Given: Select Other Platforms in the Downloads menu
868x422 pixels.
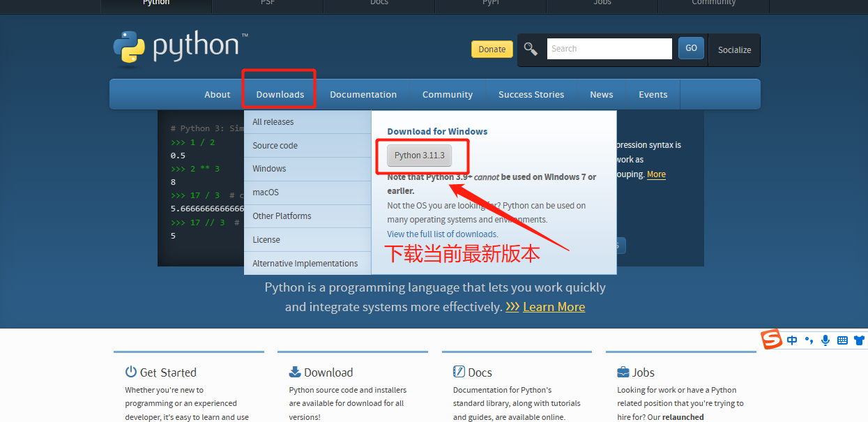Looking at the screenshot, I should pos(307,216).
